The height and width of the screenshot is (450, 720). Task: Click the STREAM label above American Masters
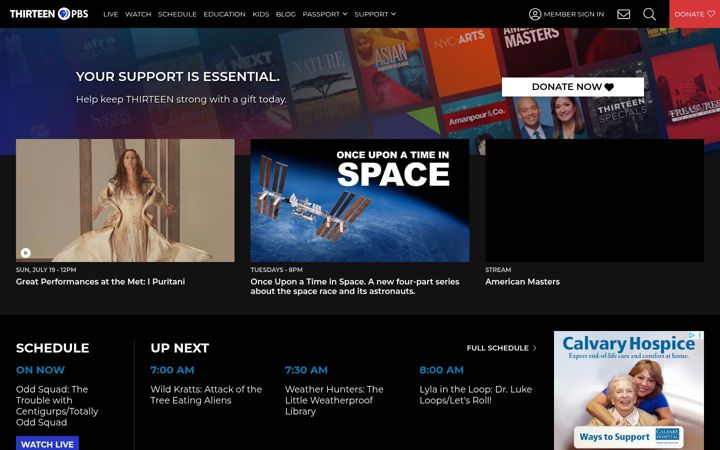tap(498, 270)
